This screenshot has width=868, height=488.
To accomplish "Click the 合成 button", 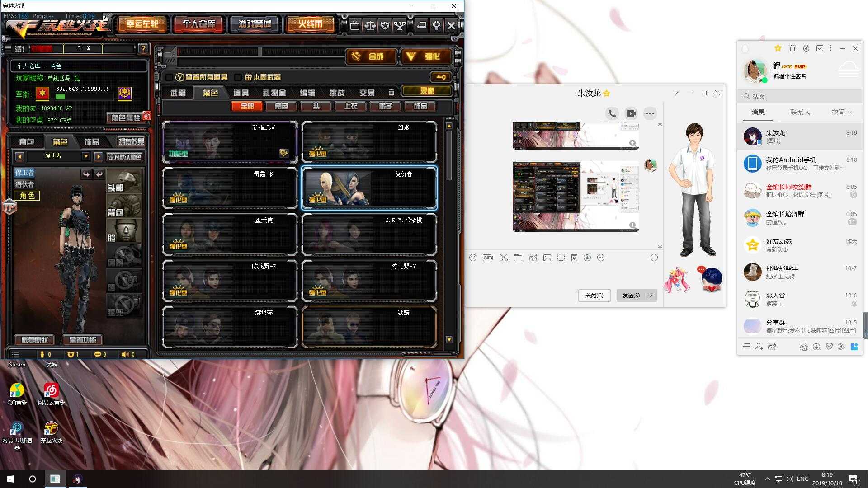I will click(x=372, y=56).
